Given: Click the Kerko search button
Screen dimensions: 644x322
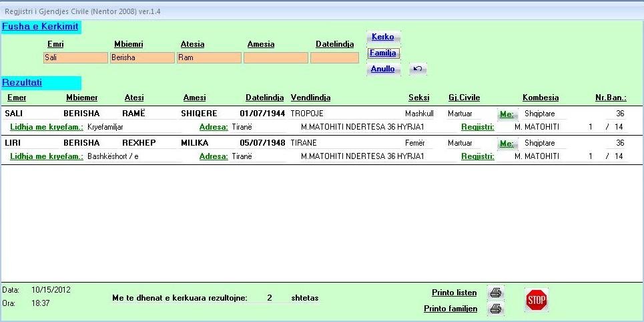Looking at the screenshot, I should pos(383,37).
